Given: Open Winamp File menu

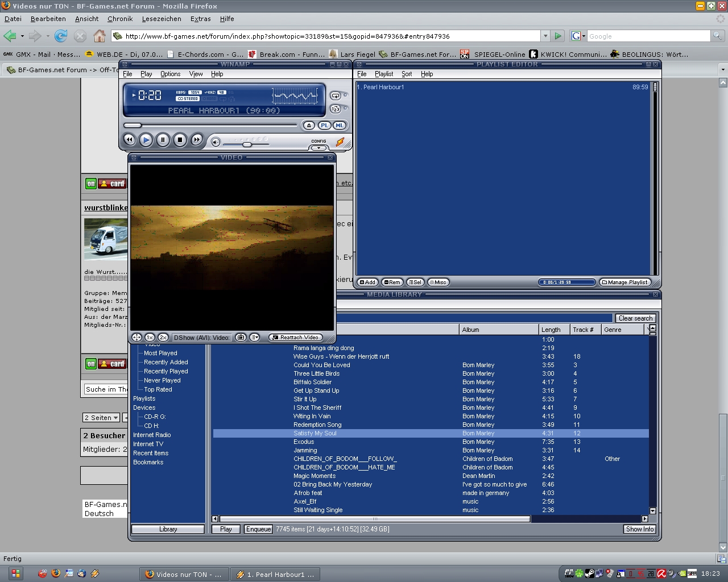Looking at the screenshot, I should coord(127,74).
